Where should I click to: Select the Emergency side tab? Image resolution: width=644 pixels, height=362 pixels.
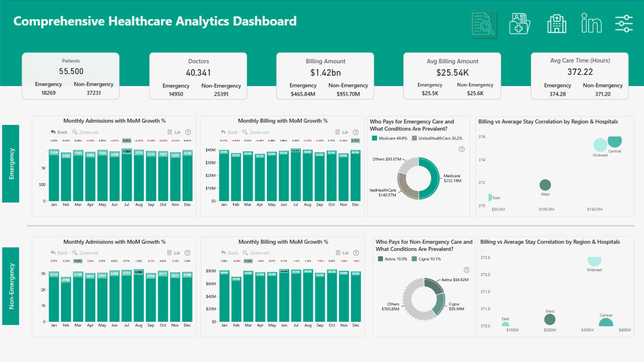point(11,164)
